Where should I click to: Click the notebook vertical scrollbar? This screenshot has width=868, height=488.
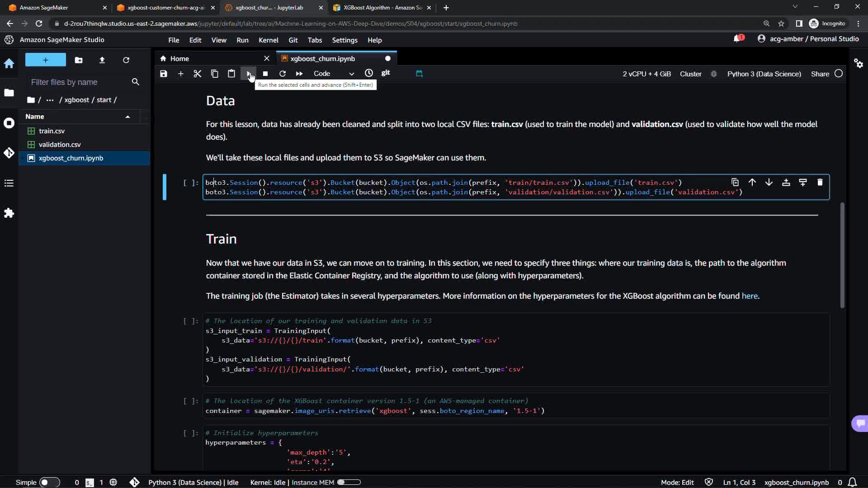pos(842,255)
